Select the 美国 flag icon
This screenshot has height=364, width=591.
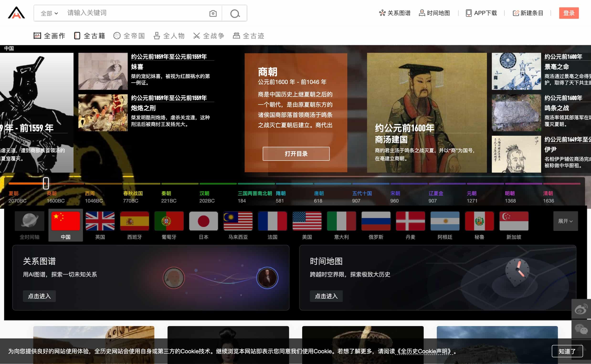click(307, 221)
